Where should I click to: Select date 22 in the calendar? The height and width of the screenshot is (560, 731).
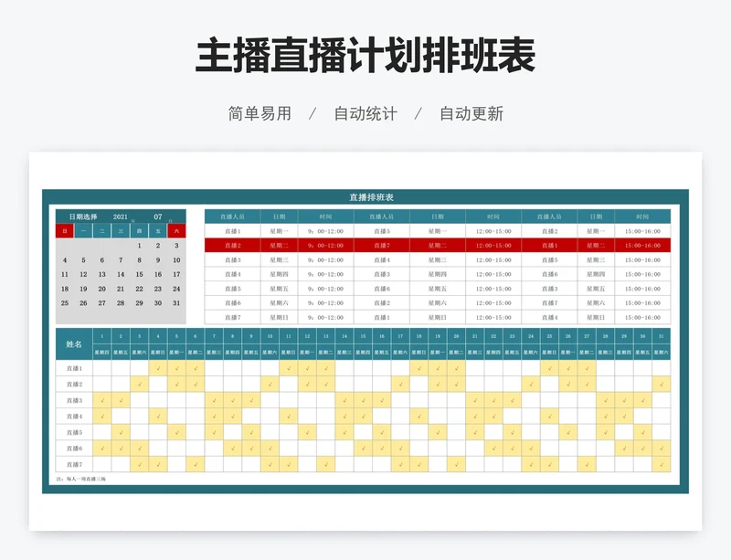coord(140,289)
